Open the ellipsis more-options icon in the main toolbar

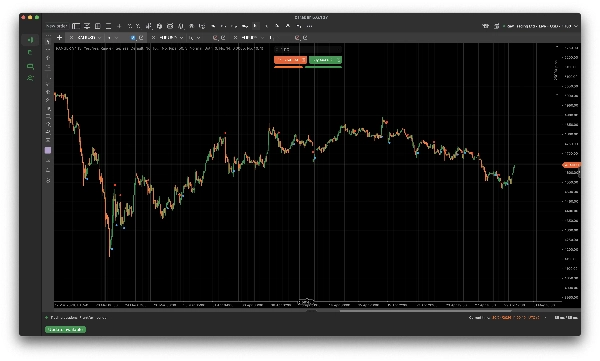[x=310, y=26]
